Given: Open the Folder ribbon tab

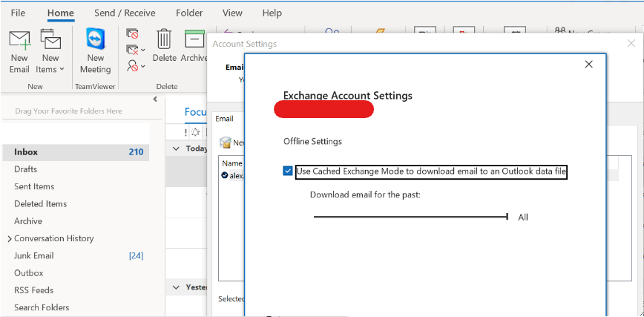Looking at the screenshot, I should [x=189, y=13].
